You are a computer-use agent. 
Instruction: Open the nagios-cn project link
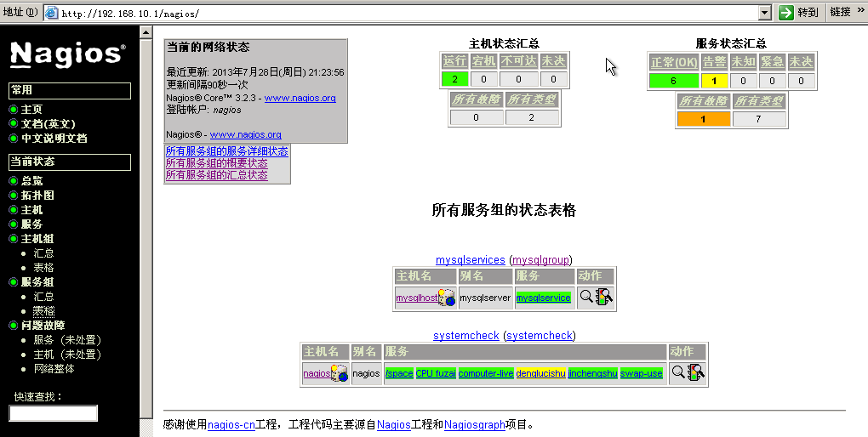[x=231, y=425]
